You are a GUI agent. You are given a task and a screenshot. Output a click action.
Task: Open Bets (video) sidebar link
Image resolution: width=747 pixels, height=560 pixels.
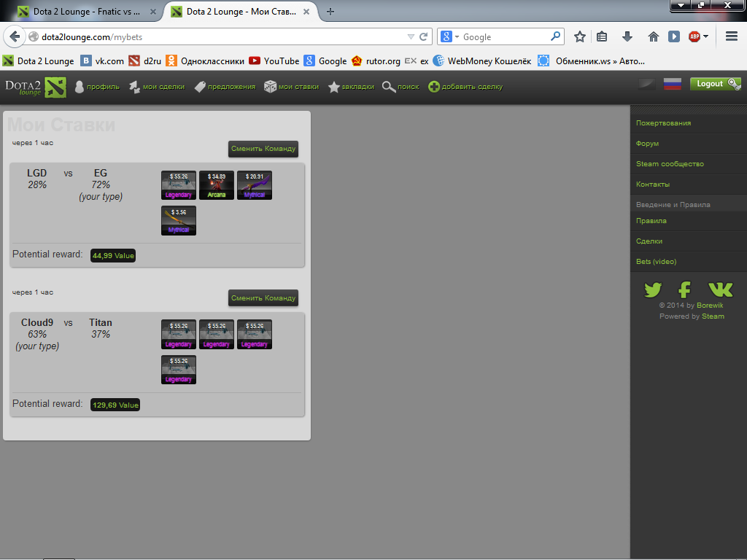click(x=656, y=262)
